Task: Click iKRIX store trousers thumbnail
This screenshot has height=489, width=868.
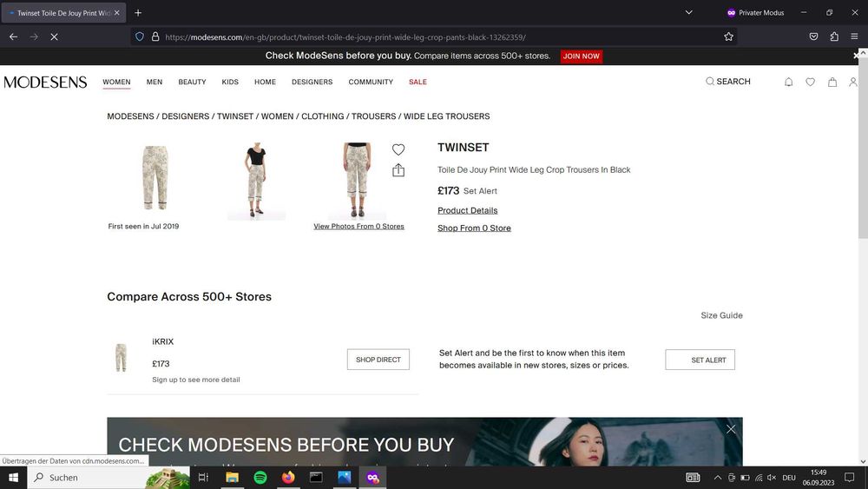Action: click(x=121, y=357)
